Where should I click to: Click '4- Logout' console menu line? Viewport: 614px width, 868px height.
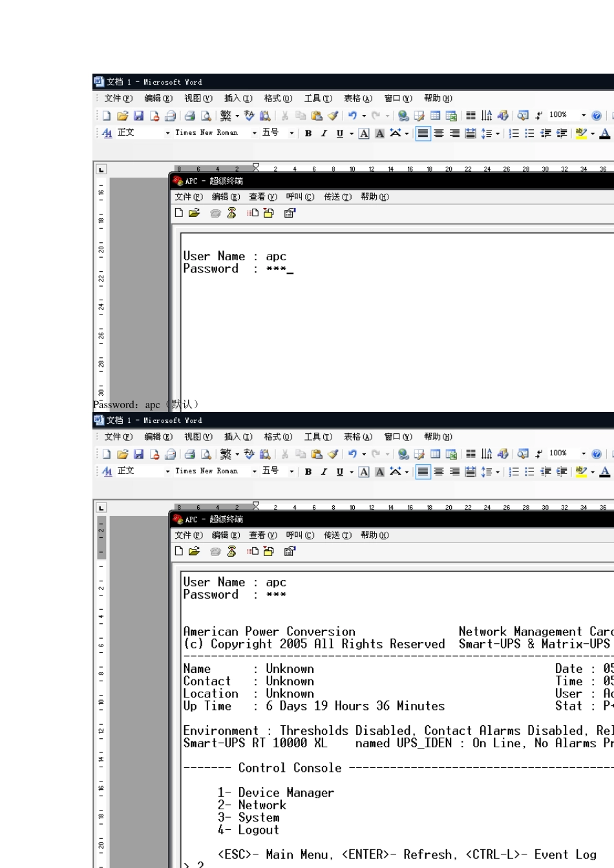(x=249, y=830)
